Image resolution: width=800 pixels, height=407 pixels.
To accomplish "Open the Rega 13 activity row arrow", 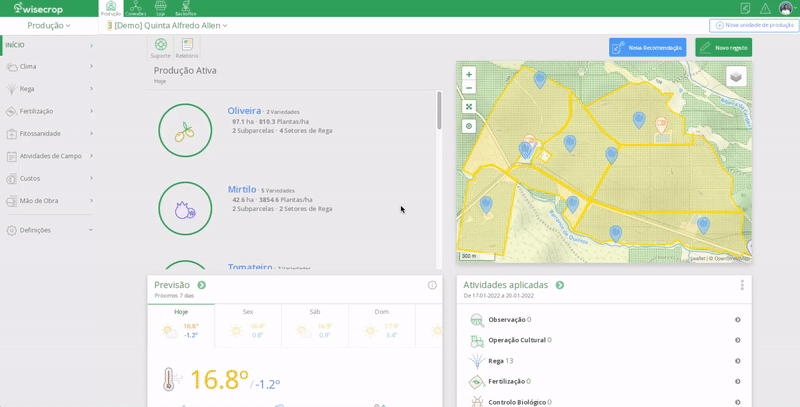I will [x=738, y=361].
